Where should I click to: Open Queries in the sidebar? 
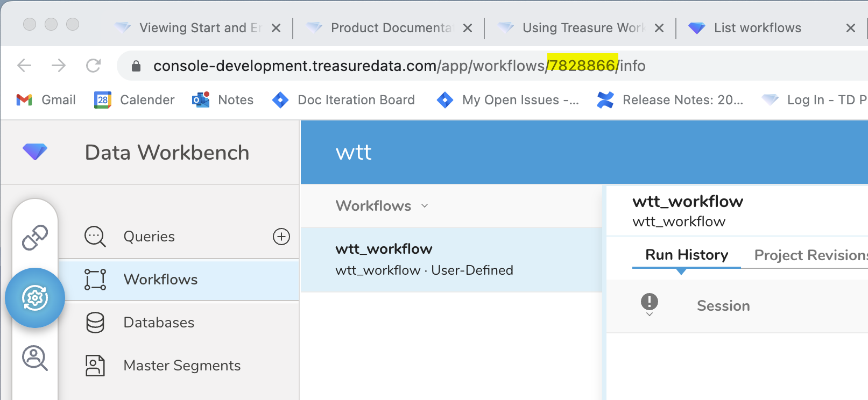[149, 237]
